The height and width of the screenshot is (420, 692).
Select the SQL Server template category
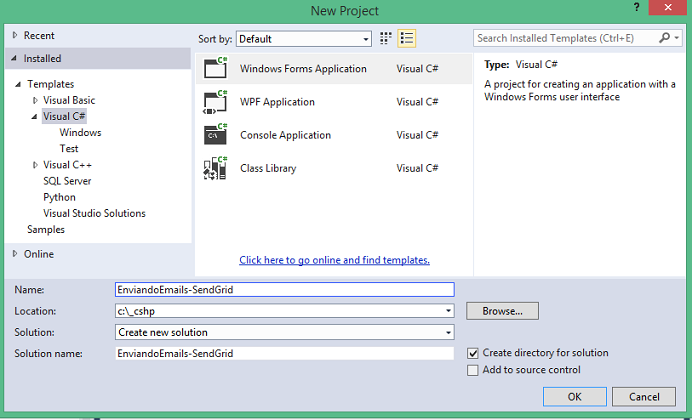tap(67, 181)
